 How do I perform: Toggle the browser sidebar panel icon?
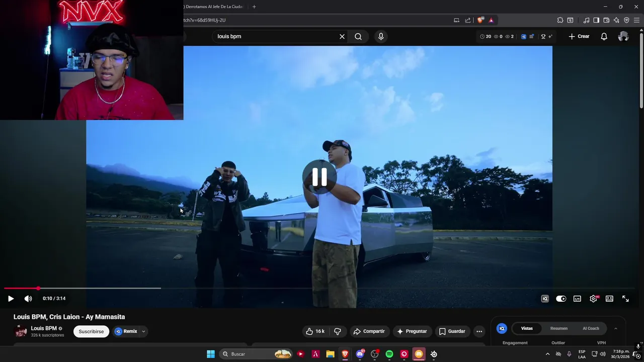(596, 20)
